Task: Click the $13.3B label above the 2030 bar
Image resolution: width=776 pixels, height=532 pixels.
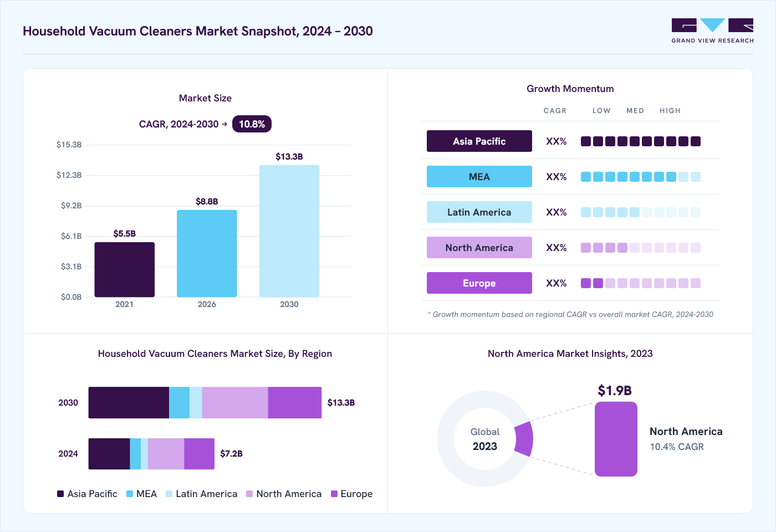Action: coord(289,157)
